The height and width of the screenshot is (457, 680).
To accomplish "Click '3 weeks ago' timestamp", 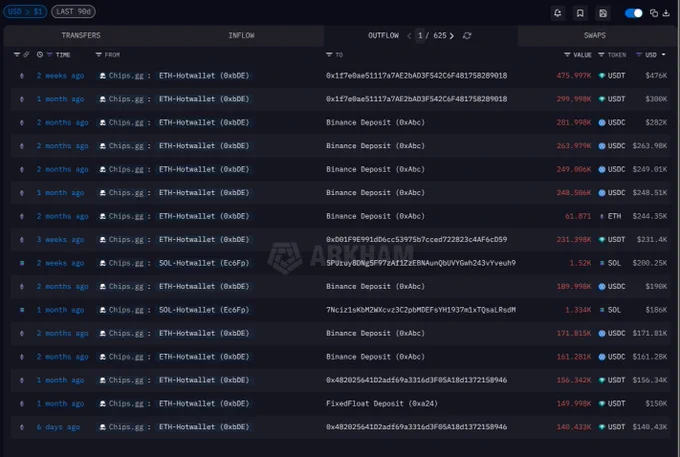I will tap(60, 239).
